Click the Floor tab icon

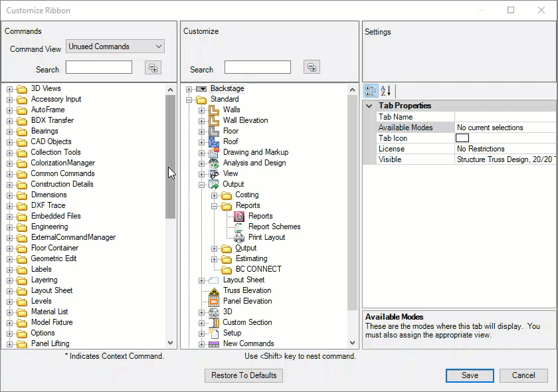[213, 132]
